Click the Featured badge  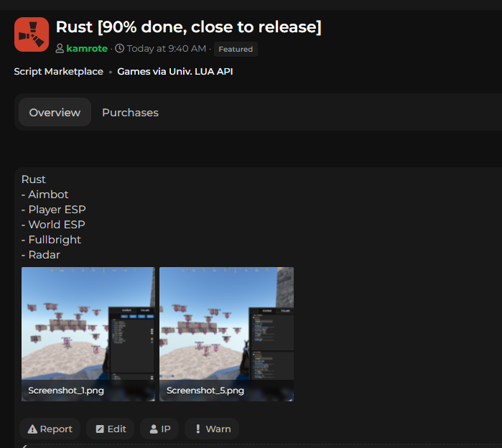[236, 50]
